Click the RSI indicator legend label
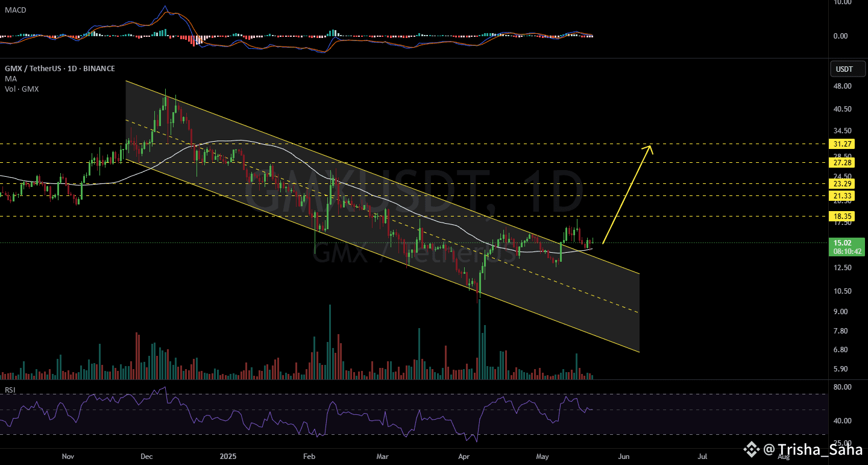 coord(10,390)
